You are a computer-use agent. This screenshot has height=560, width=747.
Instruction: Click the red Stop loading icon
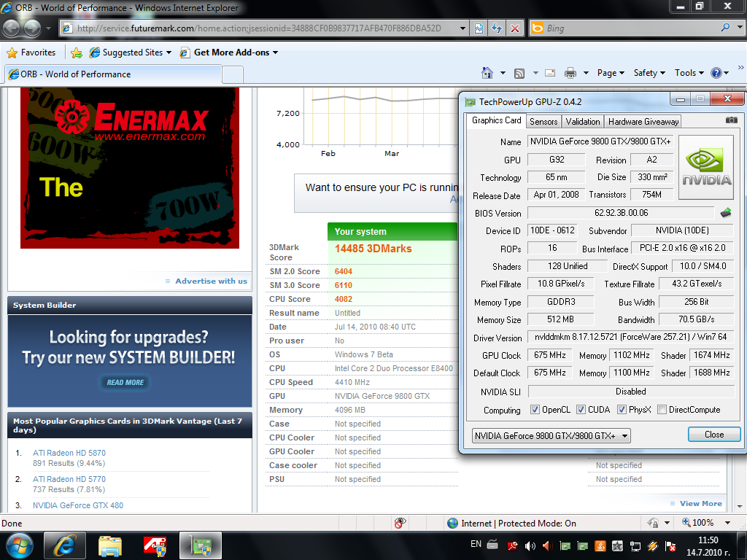[515, 28]
